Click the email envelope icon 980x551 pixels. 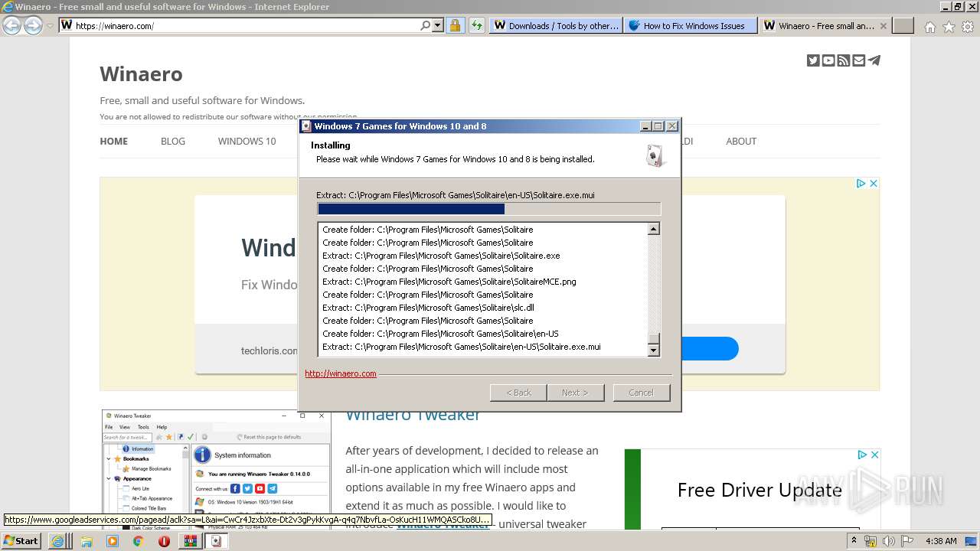pos(859,60)
